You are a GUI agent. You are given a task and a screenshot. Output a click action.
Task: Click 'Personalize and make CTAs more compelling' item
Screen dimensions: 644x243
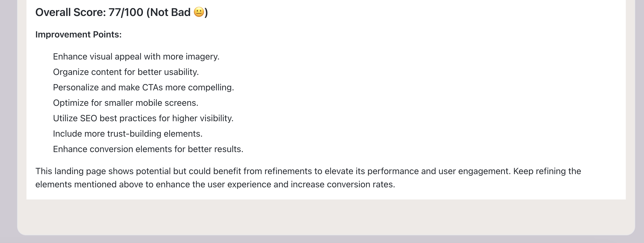(143, 87)
